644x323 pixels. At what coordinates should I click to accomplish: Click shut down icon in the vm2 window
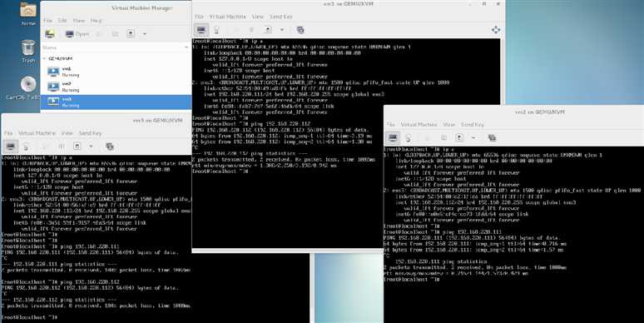[459, 137]
